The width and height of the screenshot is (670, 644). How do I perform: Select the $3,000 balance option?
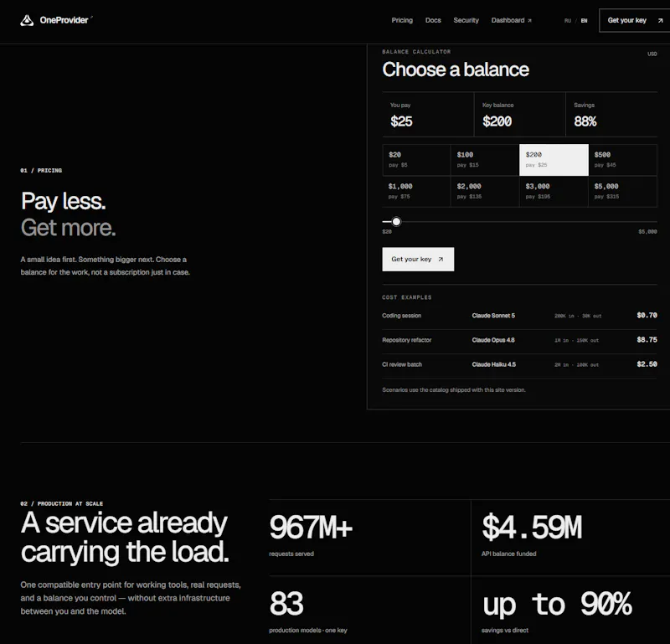(x=554, y=192)
